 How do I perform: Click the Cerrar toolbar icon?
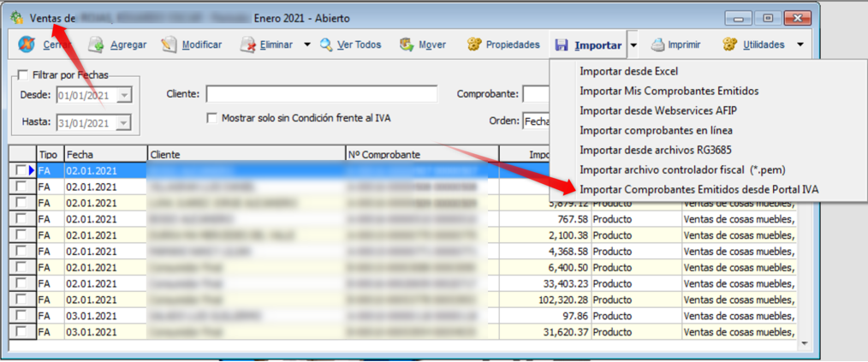(x=27, y=45)
